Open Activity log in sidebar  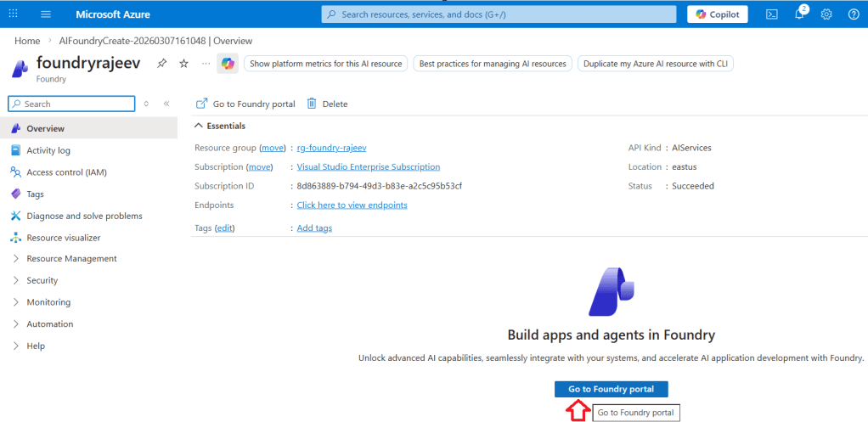point(48,150)
